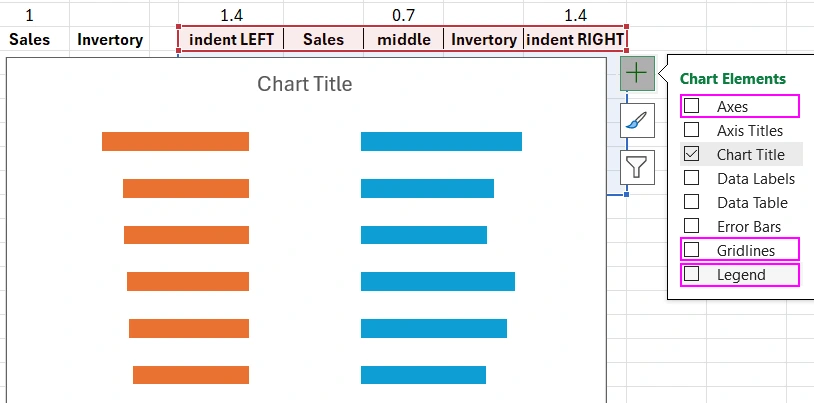The height and width of the screenshot is (403, 814).
Task: Click the top blue bar in chart
Action: (x=441, y=141)
